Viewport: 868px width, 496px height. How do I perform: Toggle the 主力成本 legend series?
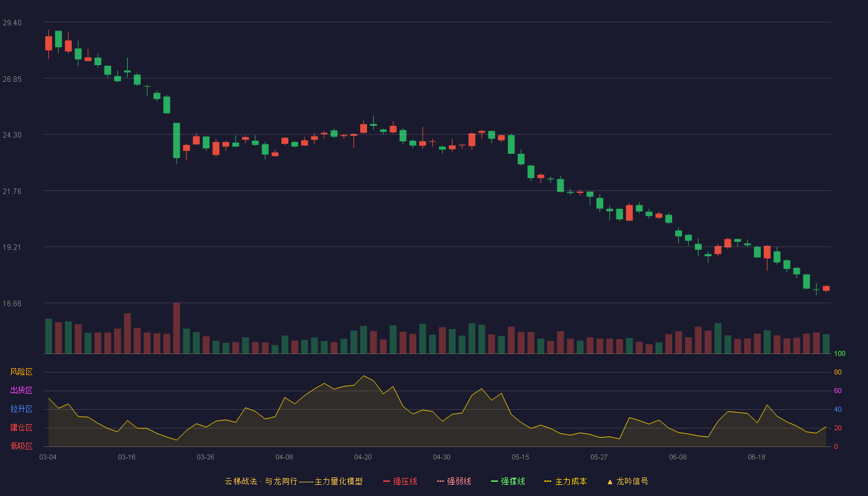565,481
